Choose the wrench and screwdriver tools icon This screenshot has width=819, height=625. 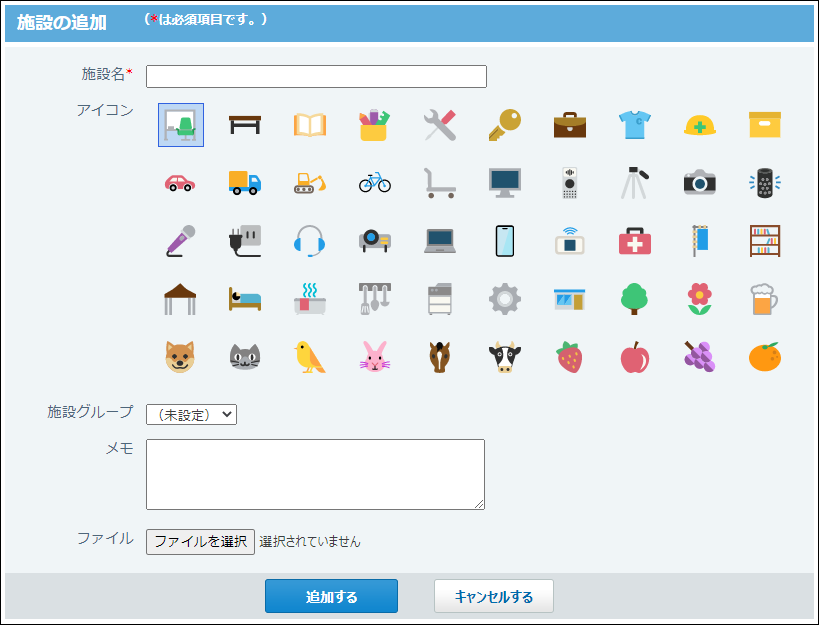440,125
